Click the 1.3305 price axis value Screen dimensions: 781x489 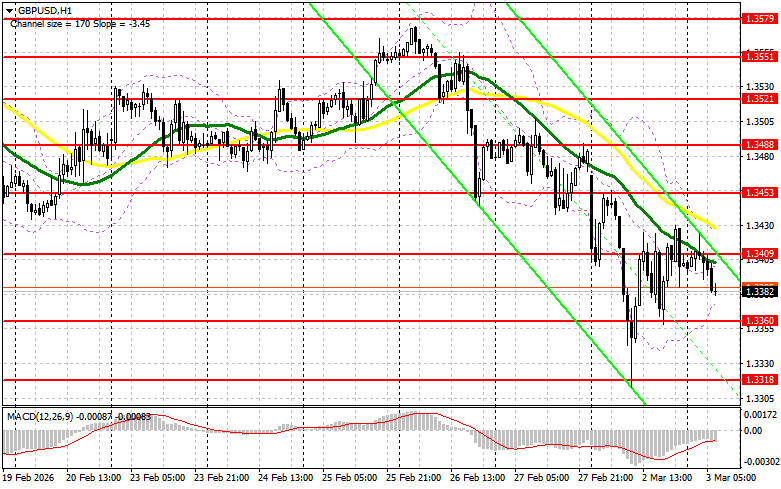tap(761, 399)
